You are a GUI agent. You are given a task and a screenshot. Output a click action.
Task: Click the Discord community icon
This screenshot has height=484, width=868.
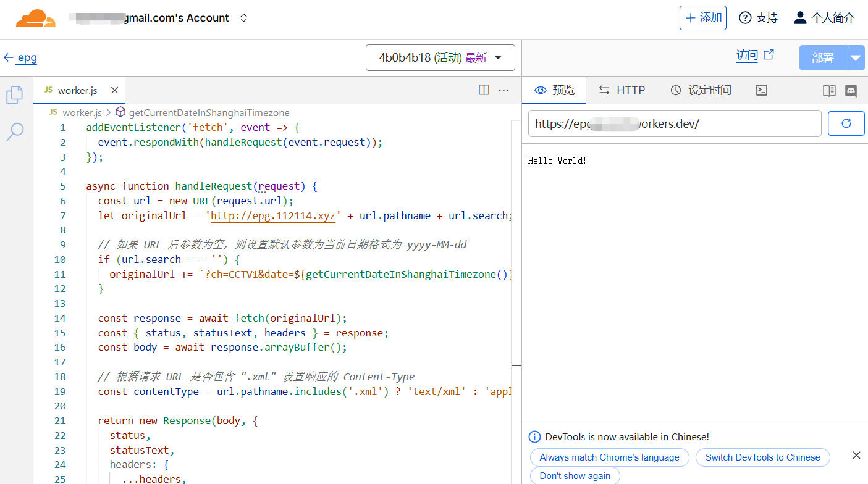click(x=851, y=90)
